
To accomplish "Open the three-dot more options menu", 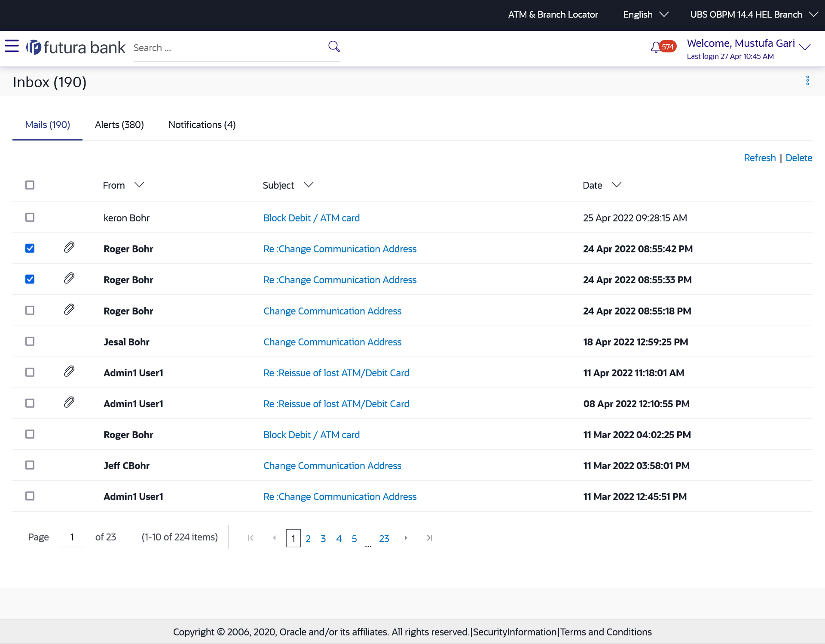I will coord(807,81).
